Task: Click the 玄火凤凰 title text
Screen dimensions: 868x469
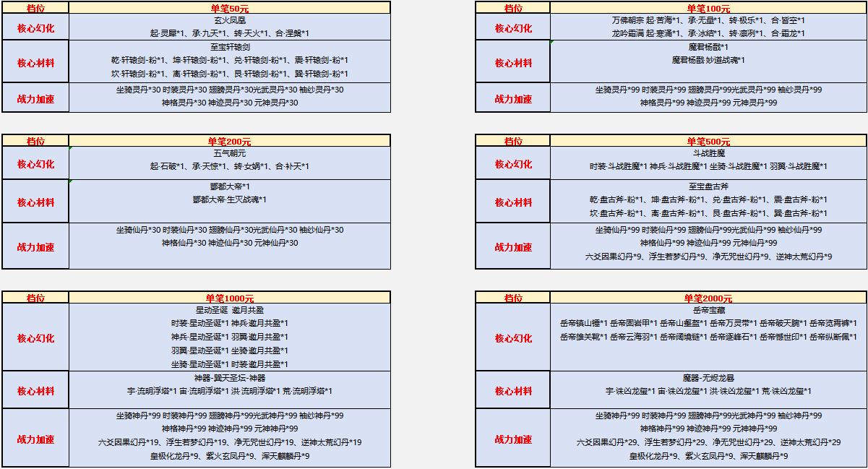Action: click(x=230, y=20)
